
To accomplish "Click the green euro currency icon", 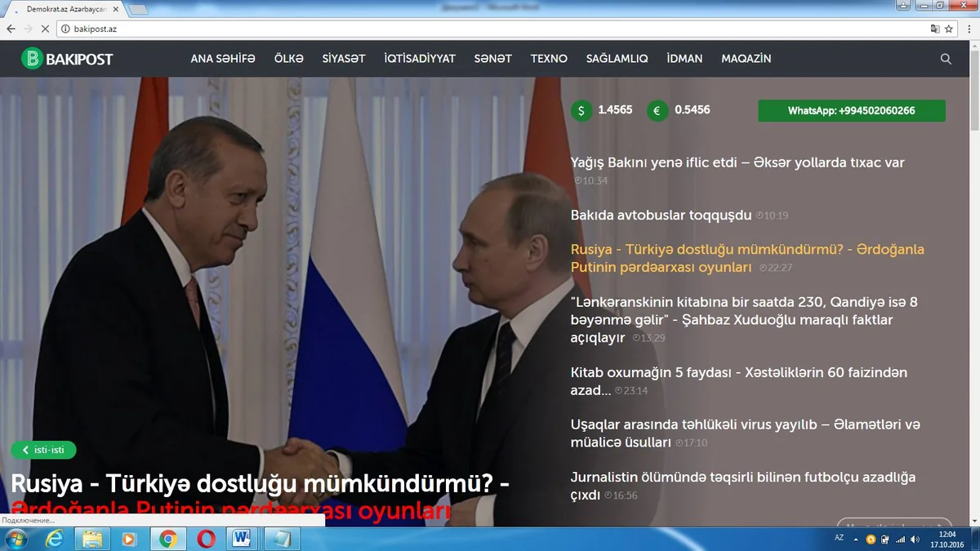I will 657,110.
